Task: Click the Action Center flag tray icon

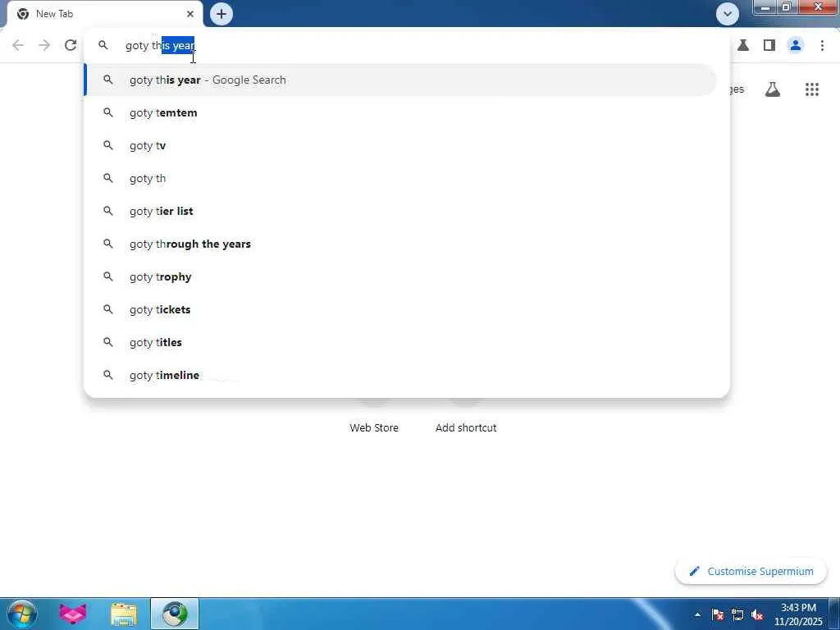Action: [718, 614]
